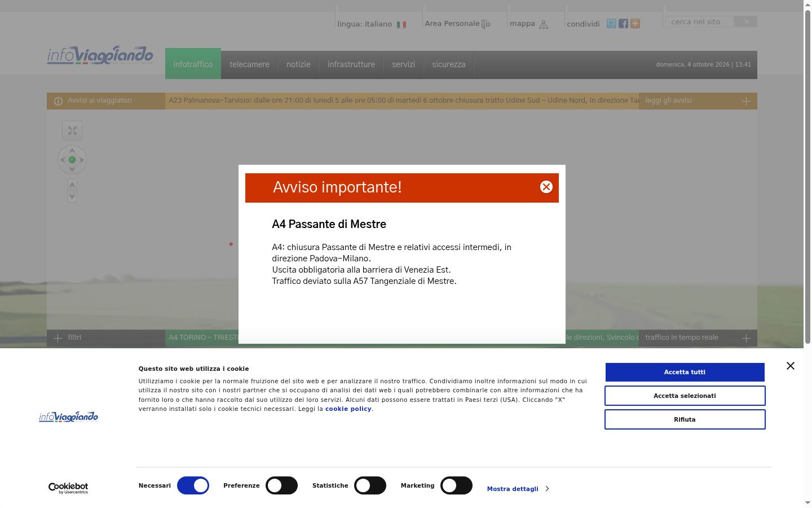The width and height of the screenshot is (812, 508).
Task: Submit search with arrow button
Action: pos(745,21)
